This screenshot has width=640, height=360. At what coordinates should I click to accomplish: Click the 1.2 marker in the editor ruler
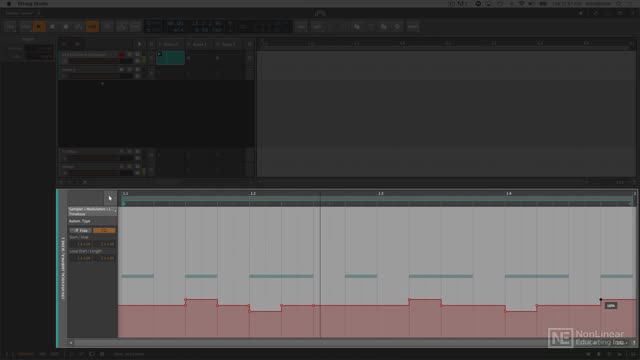pyautogui.click(x=253, y=193)
